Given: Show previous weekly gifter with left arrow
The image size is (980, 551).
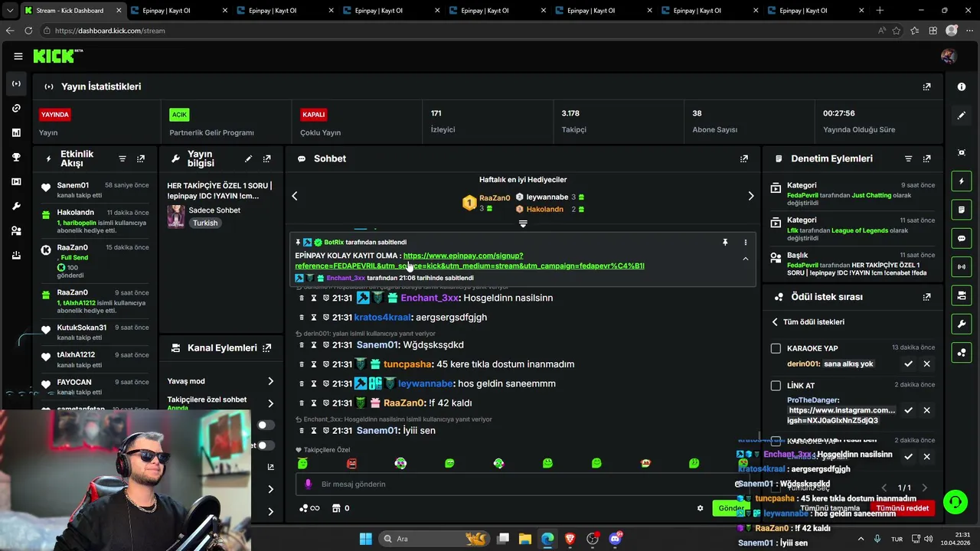Looking at the screenshot, I should point(294,196).
